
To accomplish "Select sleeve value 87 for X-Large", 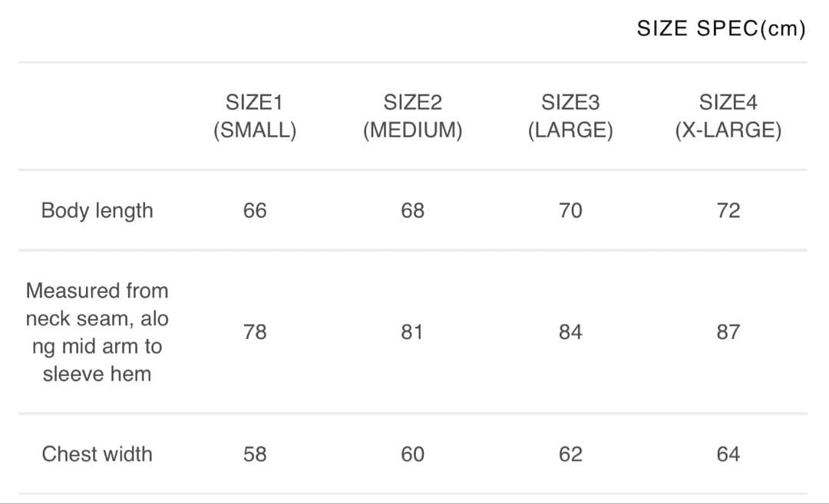I will click(x=728, y=332).
